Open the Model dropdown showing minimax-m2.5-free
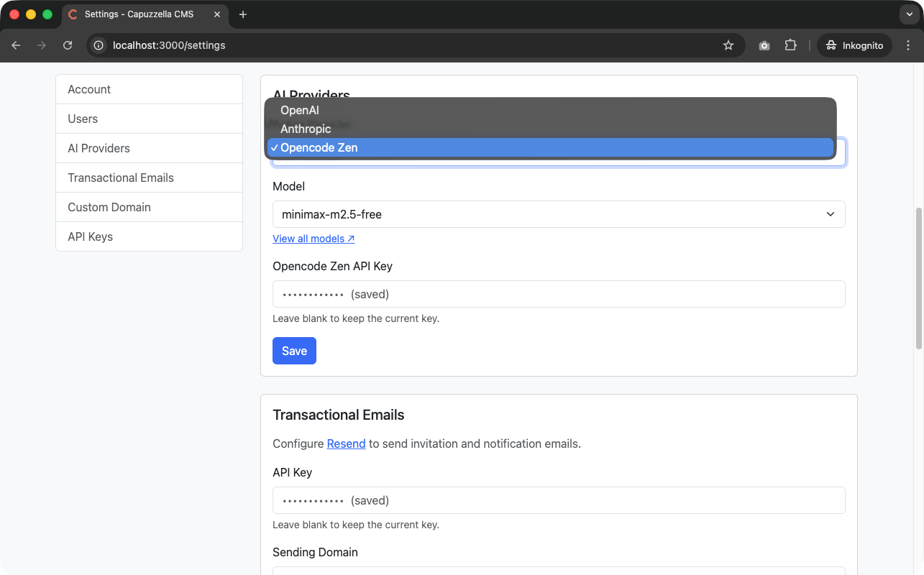Screen dimensions: 924x575 (559, 214)
